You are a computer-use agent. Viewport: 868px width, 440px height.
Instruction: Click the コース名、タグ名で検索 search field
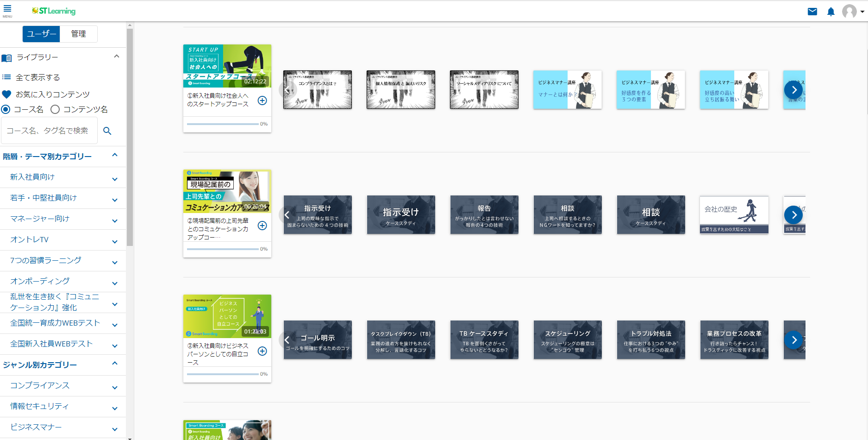(x=49, y=131)
